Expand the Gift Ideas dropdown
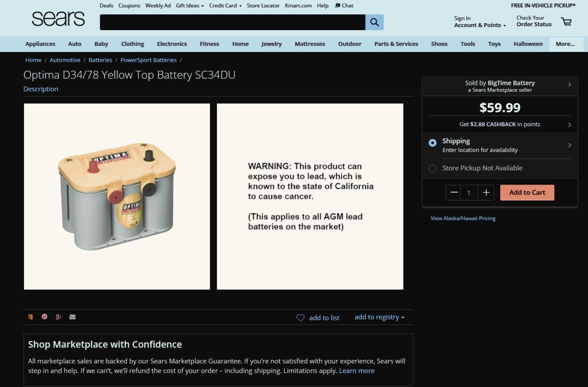Screen dimensions: 588x387 tap(190, 6)
